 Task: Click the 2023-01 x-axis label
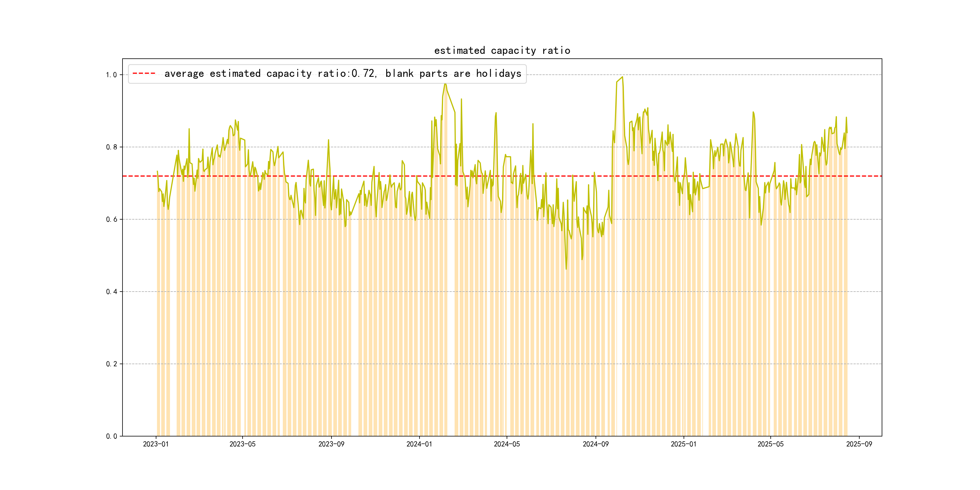tap(155, 444)
